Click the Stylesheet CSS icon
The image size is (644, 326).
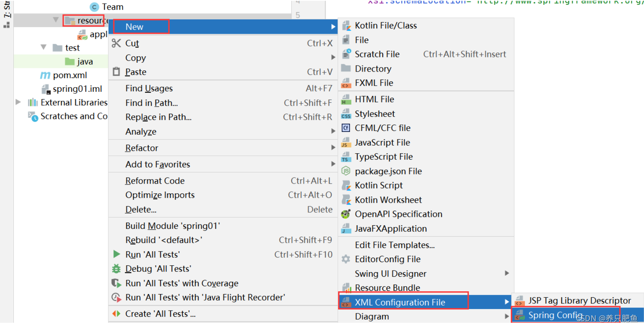pyautogui.click(x=346, y=114)
